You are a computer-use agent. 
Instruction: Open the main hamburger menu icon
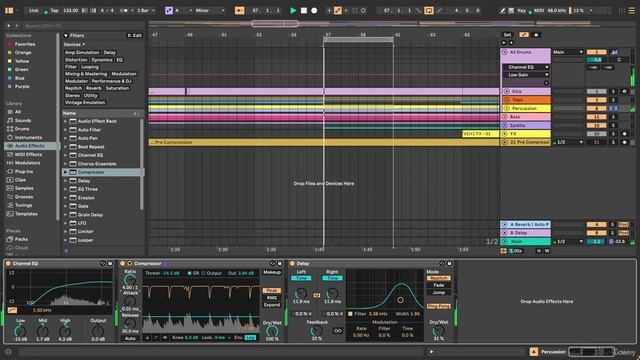pyautogui.click(x=631, y=11)
